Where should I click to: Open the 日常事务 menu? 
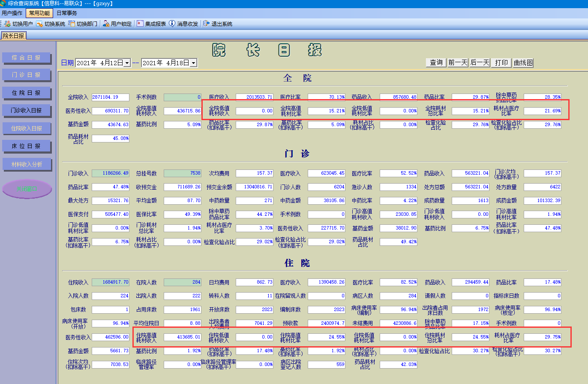point(67,13)
